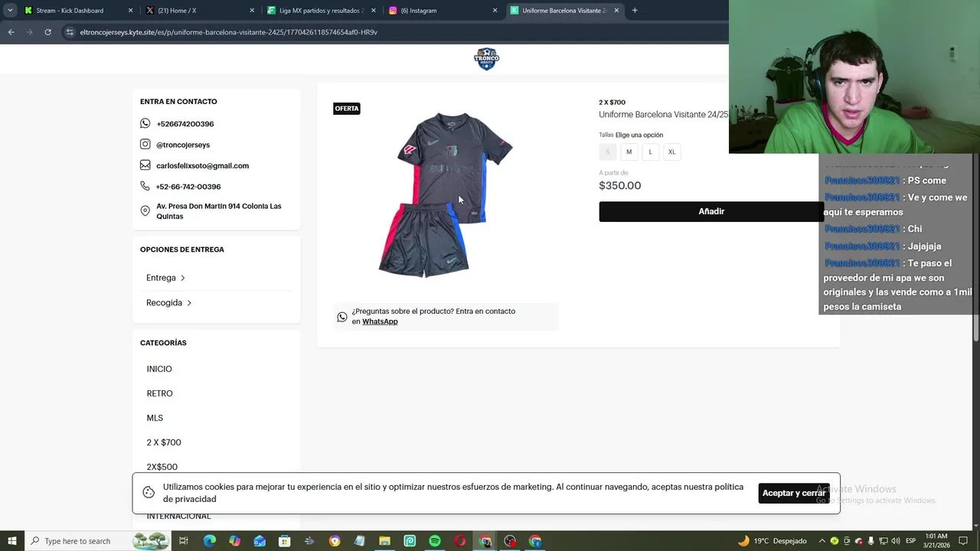Click the ESP language indicator in tray

[x=910, y=541]
